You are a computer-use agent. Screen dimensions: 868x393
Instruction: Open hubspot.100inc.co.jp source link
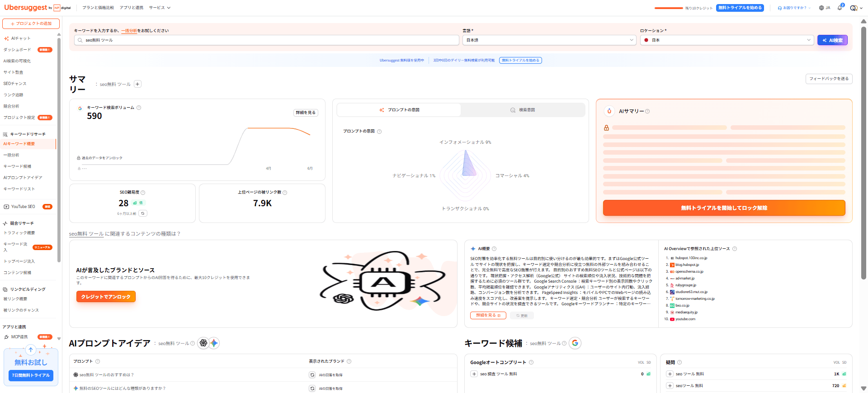pos(691,258)
